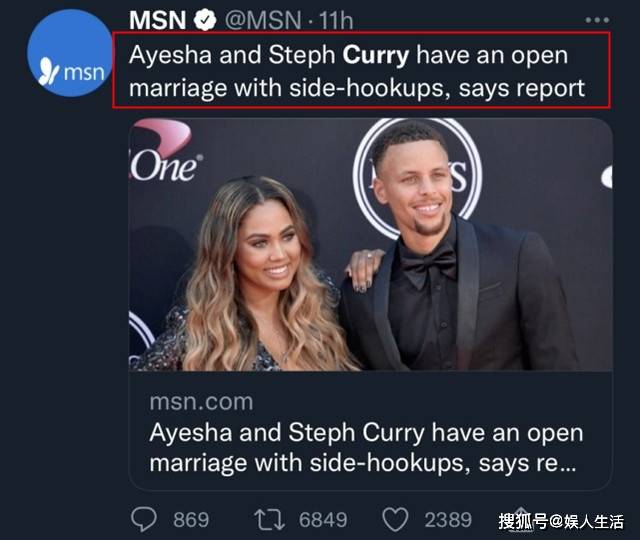This screenshot has height=540, width=640.
Task: Click the msn.com domain label in card
Action: pos(201,402)
